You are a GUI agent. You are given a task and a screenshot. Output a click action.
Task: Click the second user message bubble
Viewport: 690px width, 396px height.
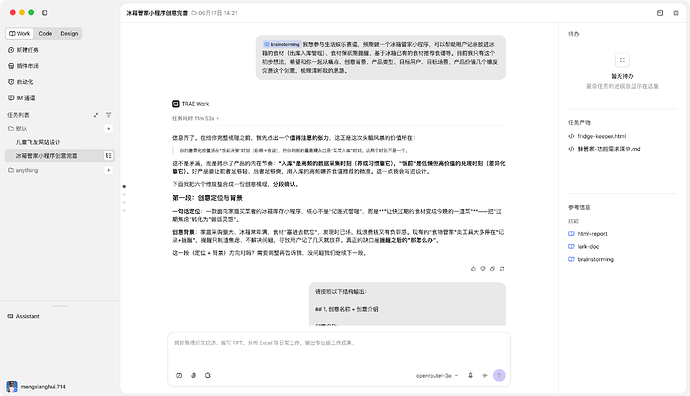coord(407,304)
